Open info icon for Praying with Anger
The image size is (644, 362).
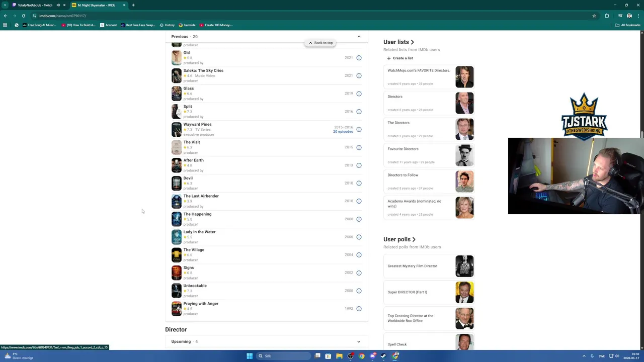359,309
